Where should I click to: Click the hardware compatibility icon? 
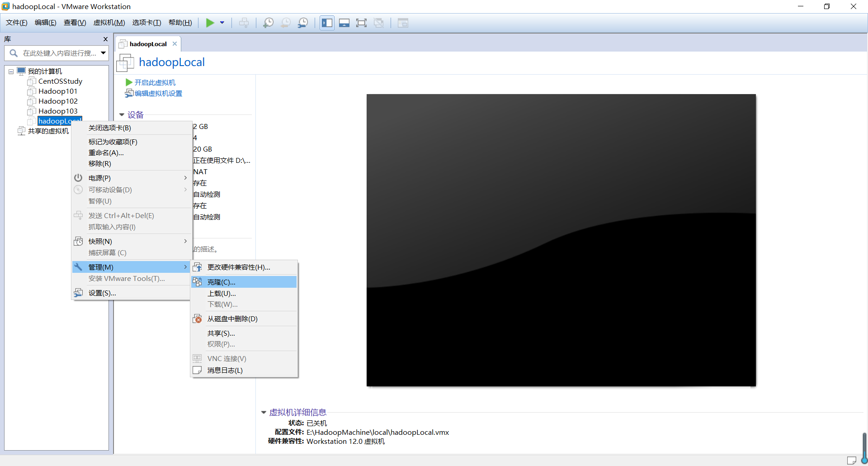[x=198, y=267]
